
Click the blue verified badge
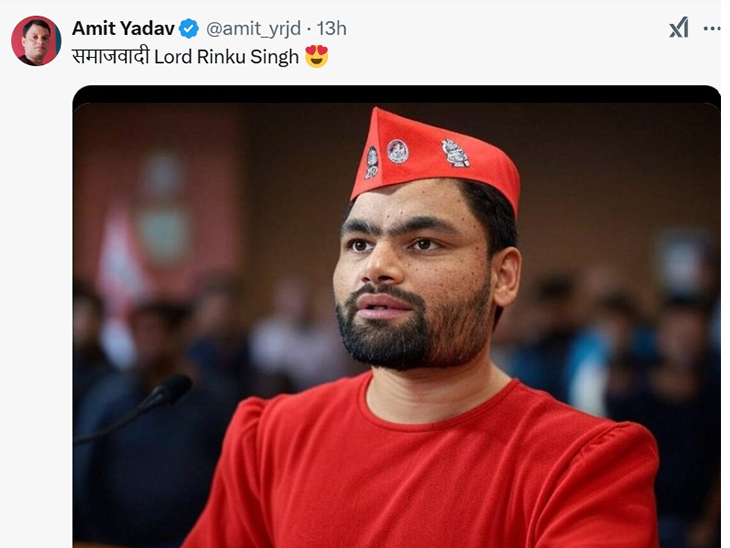pyautogui.click(x=189, y=28)
